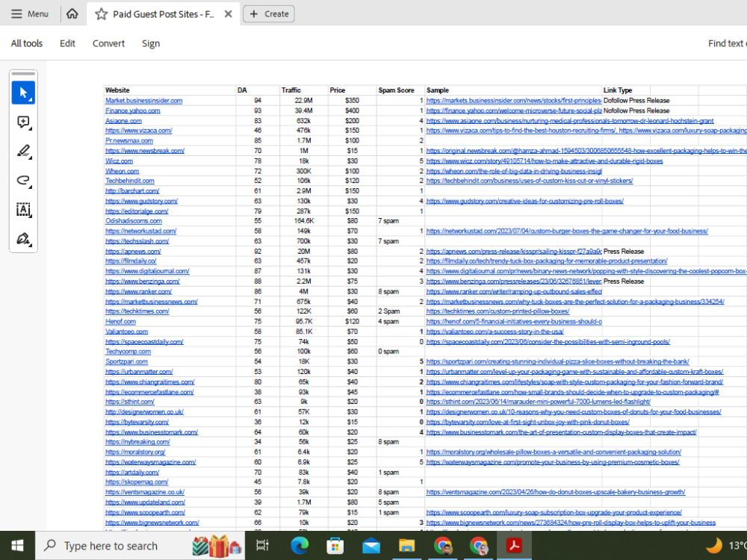This screenshot has width=747, height=560.
Task: Select the 39.4M traffic cell
Action: click(x=303, y=111)
